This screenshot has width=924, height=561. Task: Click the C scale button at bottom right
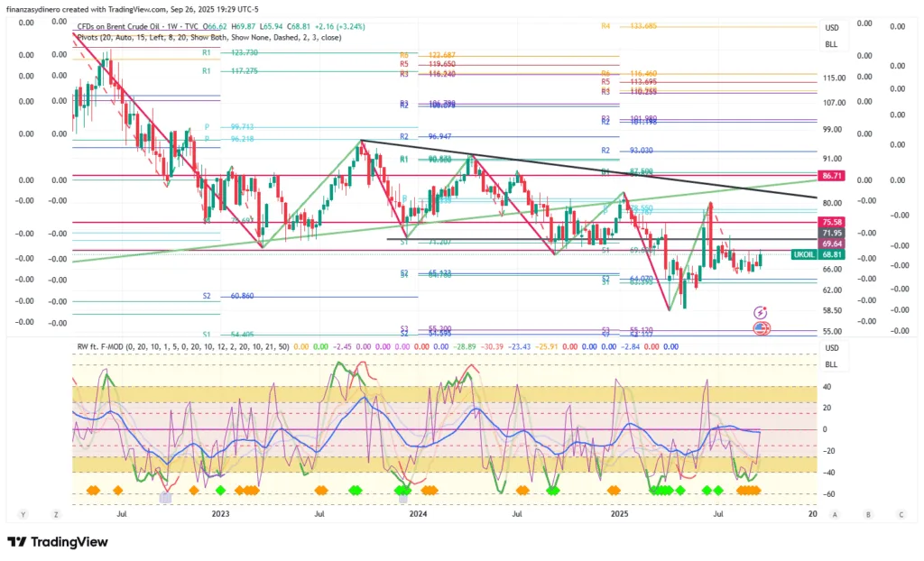(901, 514)
